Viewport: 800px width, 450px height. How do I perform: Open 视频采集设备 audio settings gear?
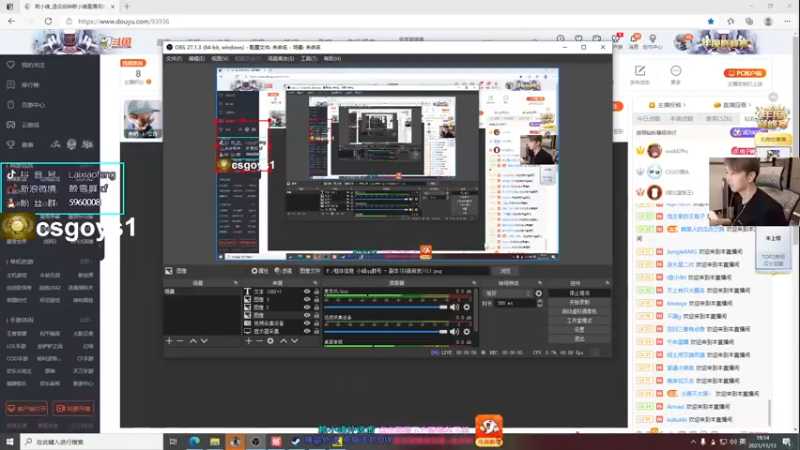tap(466, 332)
